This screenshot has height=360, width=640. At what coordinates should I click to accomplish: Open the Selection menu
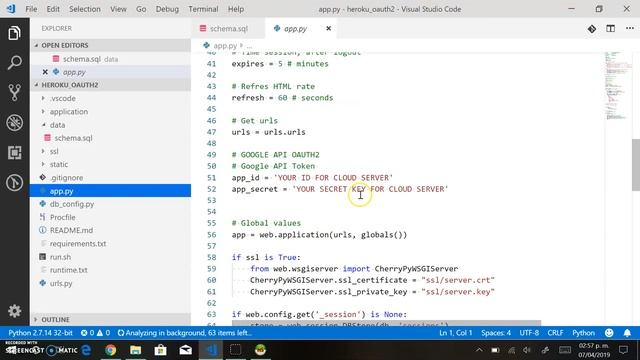click(84, 9)
